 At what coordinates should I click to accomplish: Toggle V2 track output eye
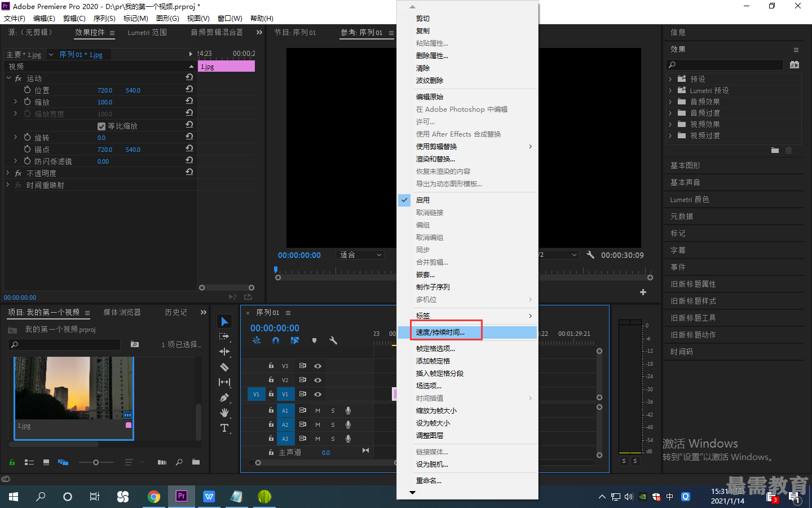317,380
